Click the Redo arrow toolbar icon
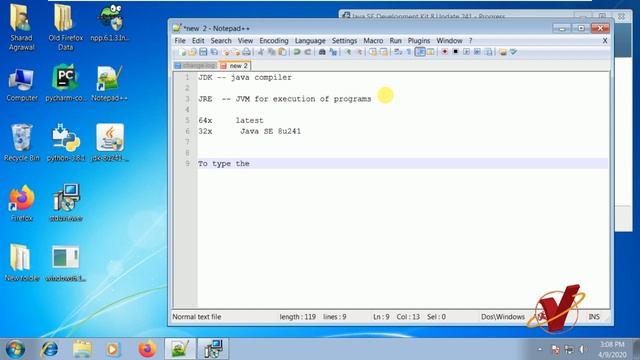640x360 pixels. pos(308,52)
